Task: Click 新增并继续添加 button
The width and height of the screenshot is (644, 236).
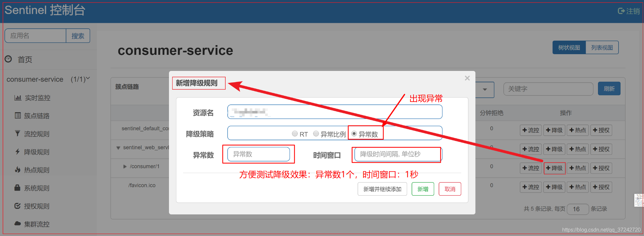Action: 382,189
